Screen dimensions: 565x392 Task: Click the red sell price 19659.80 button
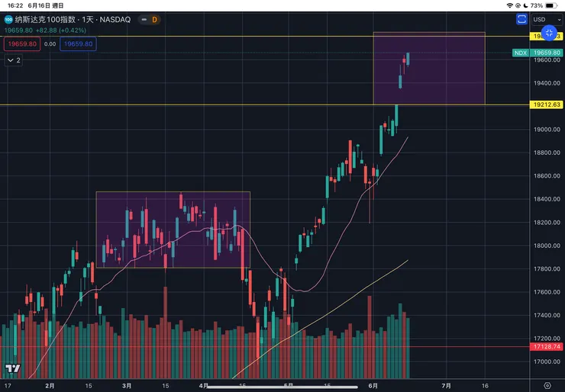tap(22, 44)
